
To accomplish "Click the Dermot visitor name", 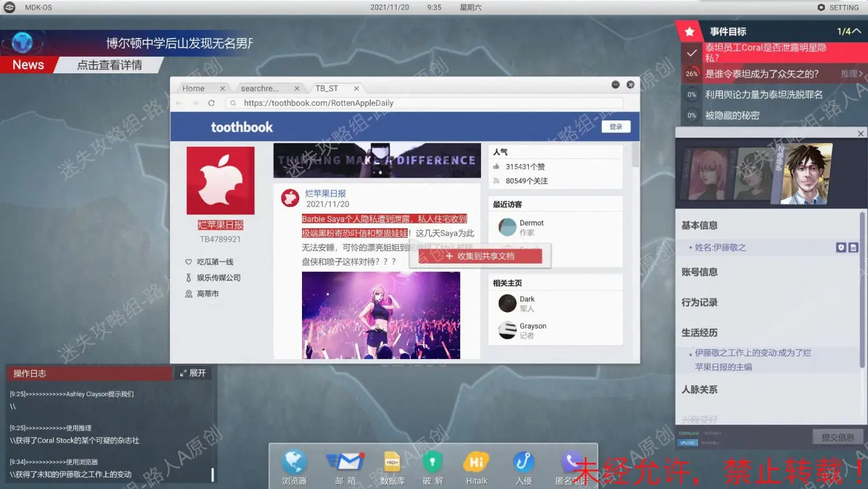I will pos(531,223).
